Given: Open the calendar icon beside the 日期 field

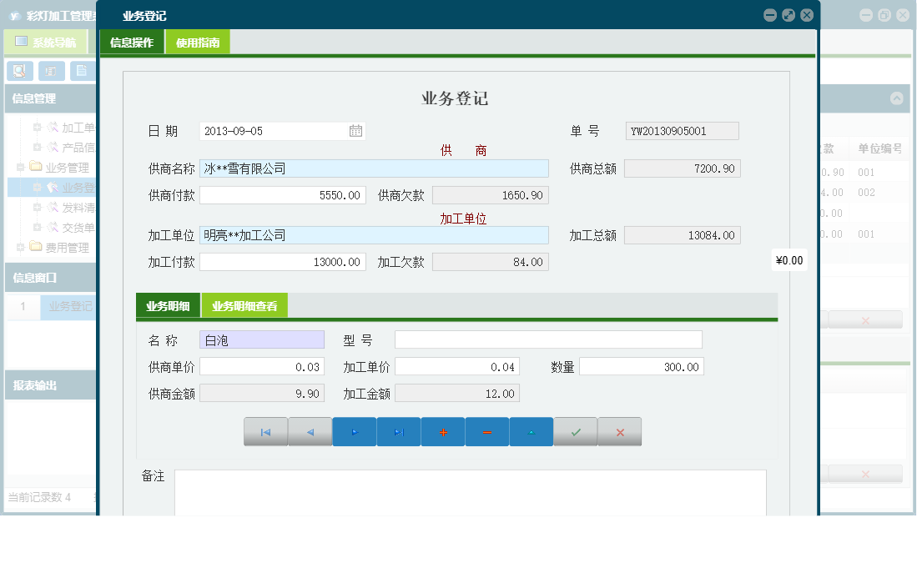Looking at the screenshot, I should [354, 130].
